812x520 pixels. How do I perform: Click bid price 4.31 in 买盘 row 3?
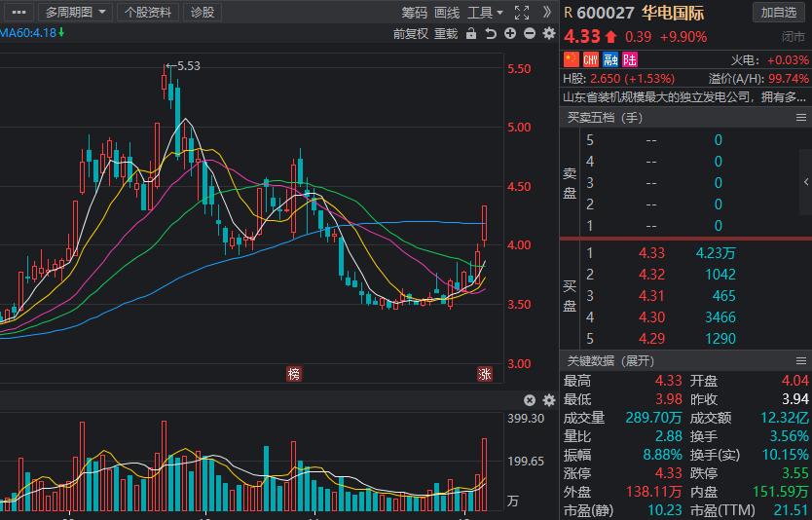(x=651, y=296)
